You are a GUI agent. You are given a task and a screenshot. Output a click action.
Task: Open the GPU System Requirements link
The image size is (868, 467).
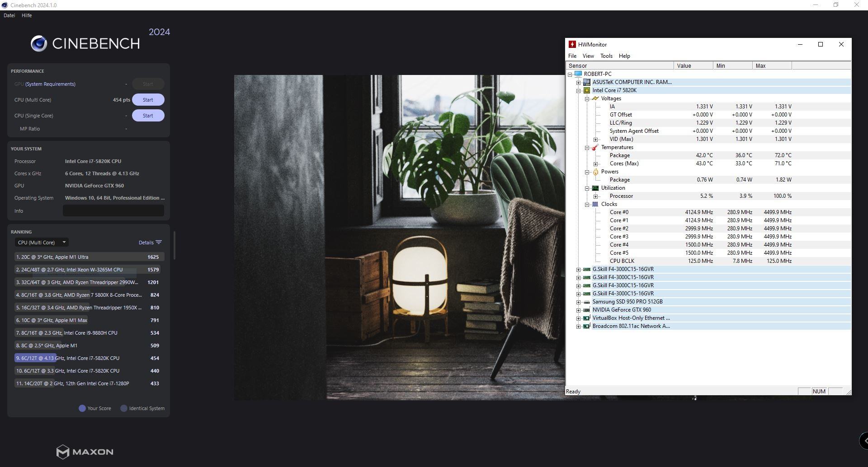coord(50,84)
